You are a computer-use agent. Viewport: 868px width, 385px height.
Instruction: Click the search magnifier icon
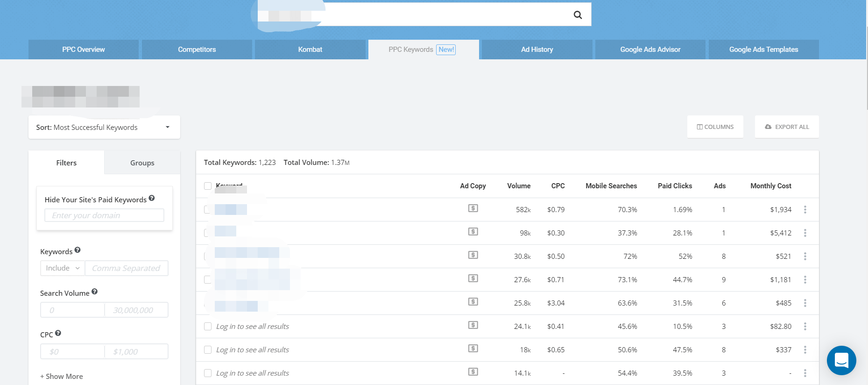point(578,15)
